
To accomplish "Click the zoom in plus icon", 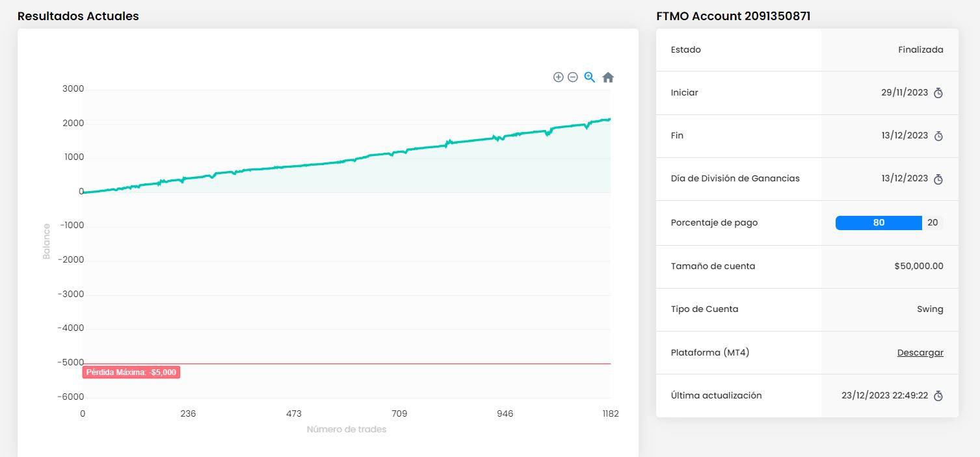I will (558, 77).
